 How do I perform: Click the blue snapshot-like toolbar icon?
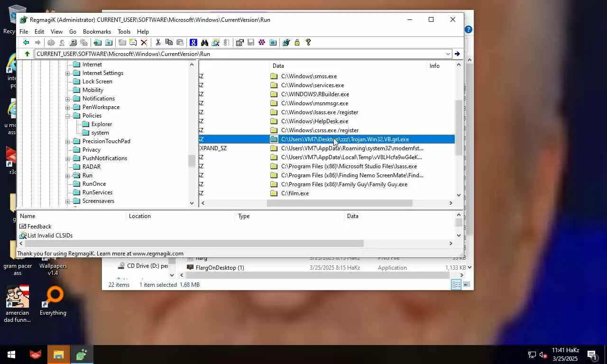point(273,42)
